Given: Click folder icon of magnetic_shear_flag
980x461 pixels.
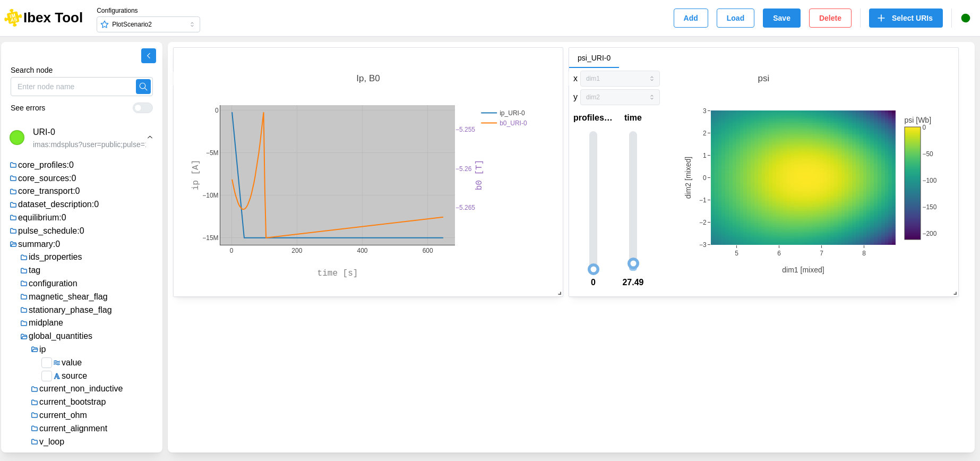Looking at the screenshot, I should [24, 297].
